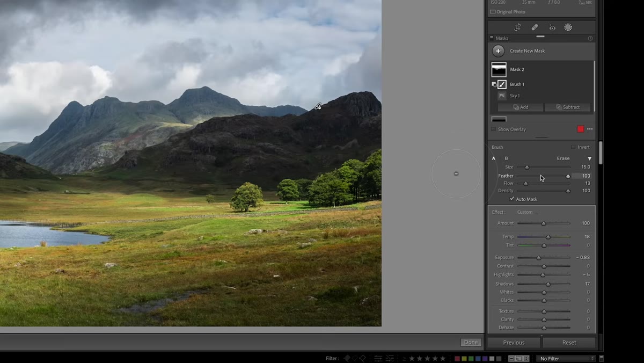The width and height of the screenshot is (644, 363).
Task: Filter by green color label
Action: [x=471, y=358]
